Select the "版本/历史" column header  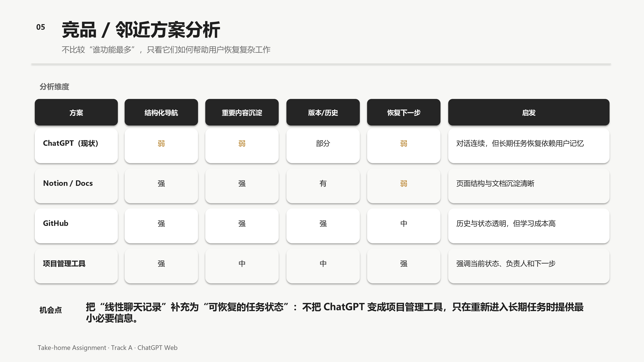tap(323, 112)
